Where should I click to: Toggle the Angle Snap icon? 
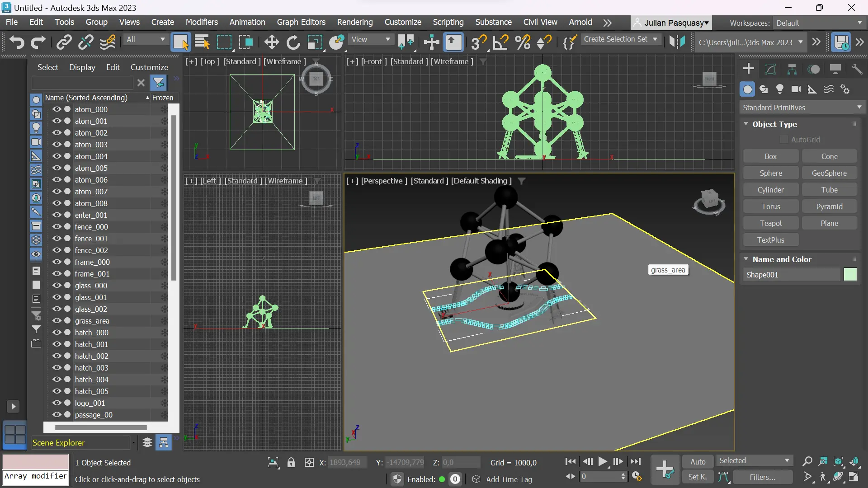click(500, 42)
